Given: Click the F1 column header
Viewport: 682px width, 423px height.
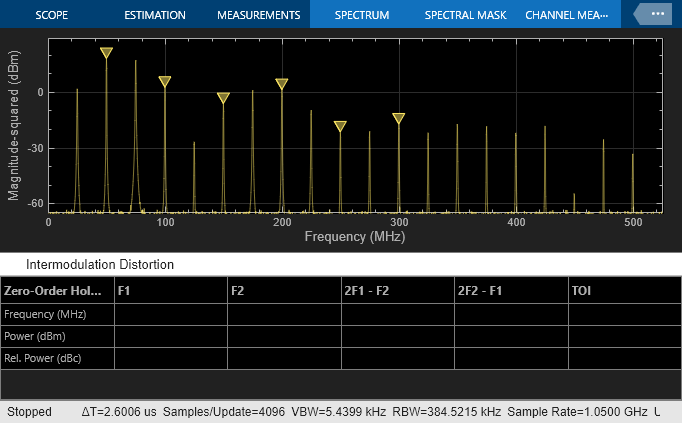Looking at the screenshot, I should (170, 291).
